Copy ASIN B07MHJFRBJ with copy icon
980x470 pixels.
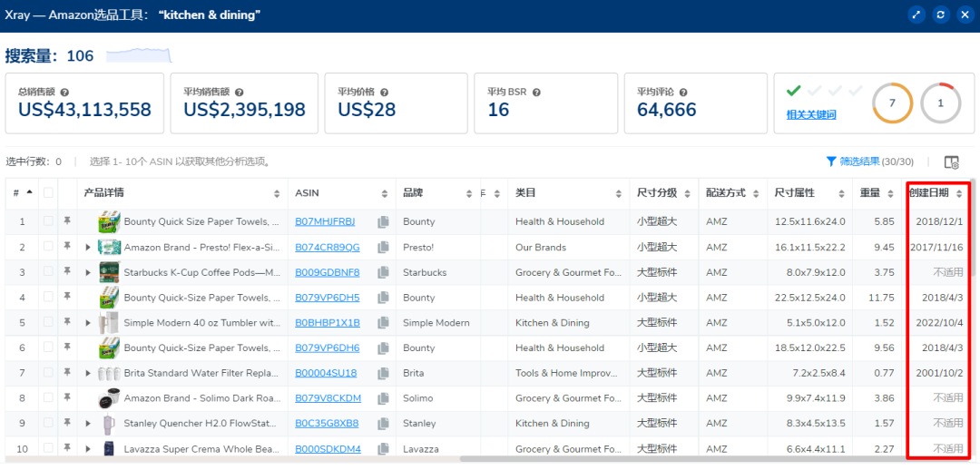tap(384, 221)
